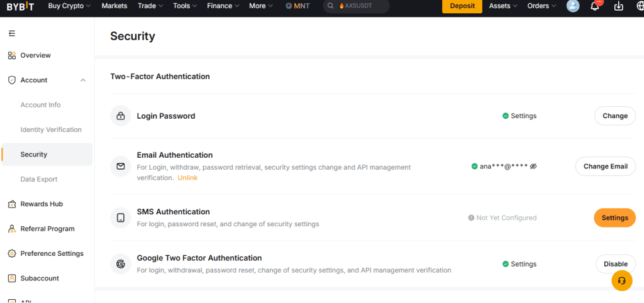Image resolution: width=644 pixels, height=303 pixels.
Task: Expand the More dropdown menu
Action: 261,6
